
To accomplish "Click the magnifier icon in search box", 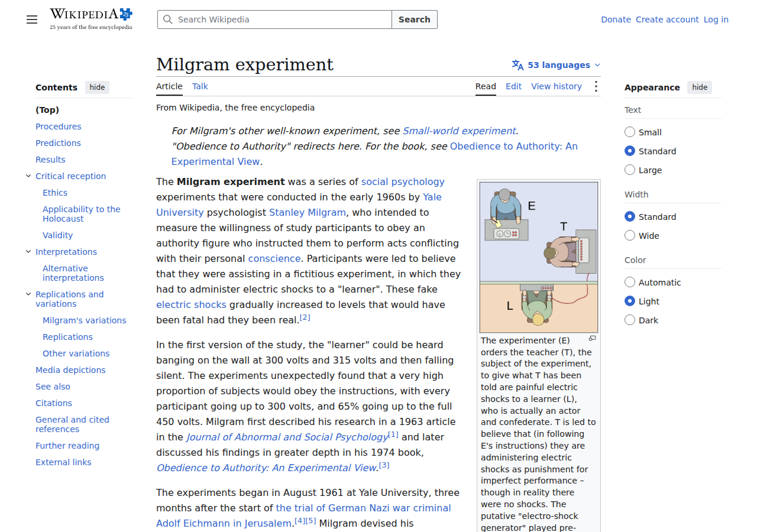I will [x=168, y=20].
